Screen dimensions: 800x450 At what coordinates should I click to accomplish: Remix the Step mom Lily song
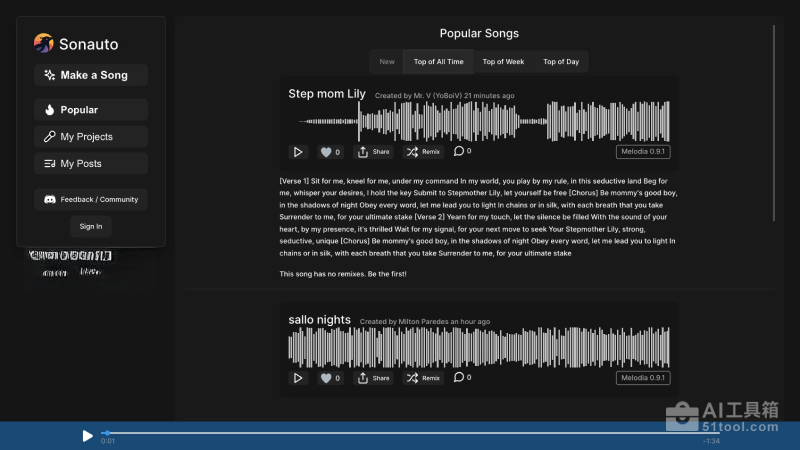(x=423, y=152)
